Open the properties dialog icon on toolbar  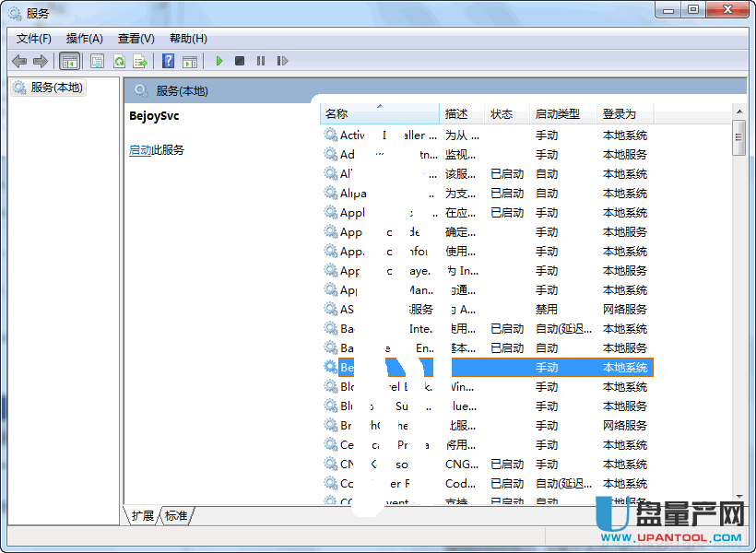pos(96,61)
